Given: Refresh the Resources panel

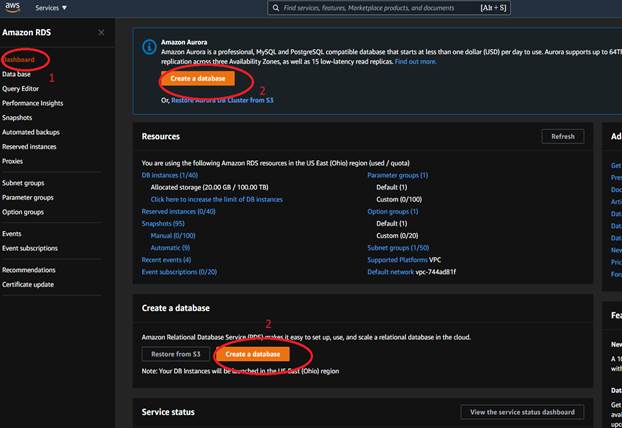Looking at the screenshot, I should point(563,136).
